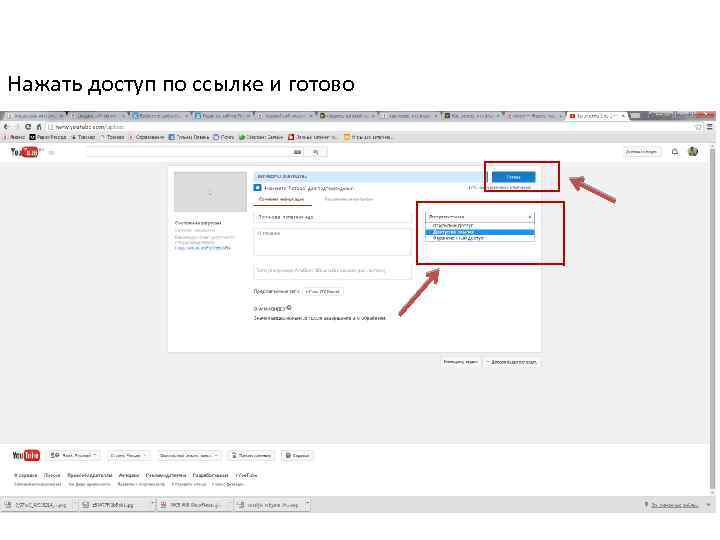720x540 pixels.
Task: Click the footer YouTube logo
Action: click(26, 456)
